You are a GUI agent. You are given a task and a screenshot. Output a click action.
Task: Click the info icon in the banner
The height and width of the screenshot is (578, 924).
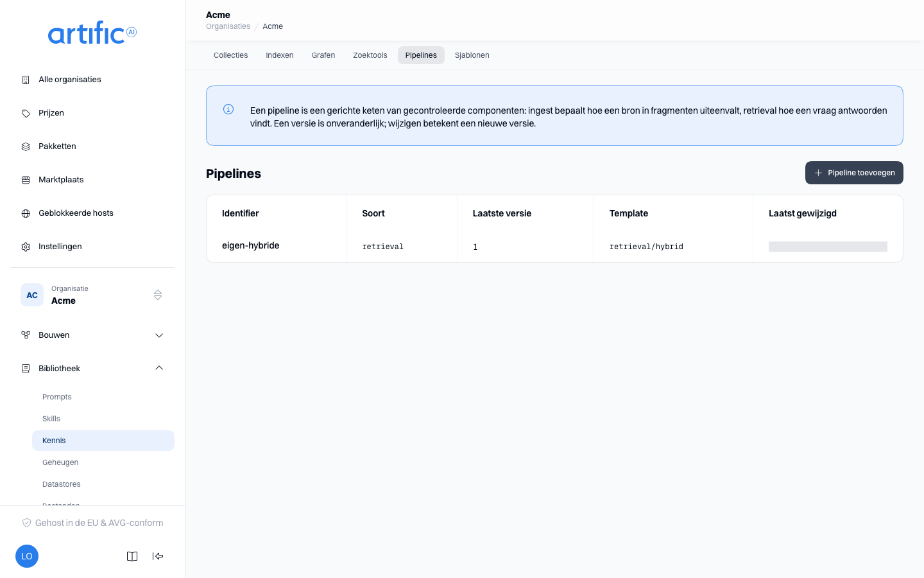pyautogui.click(x=228, y=109)
